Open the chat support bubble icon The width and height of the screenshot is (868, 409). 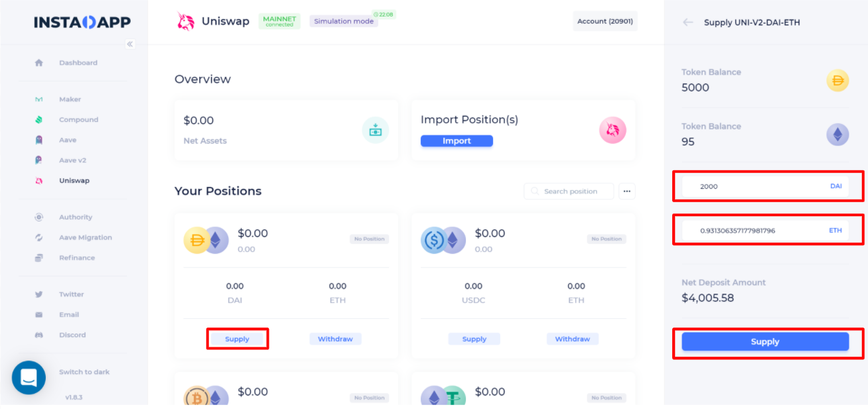29,378
